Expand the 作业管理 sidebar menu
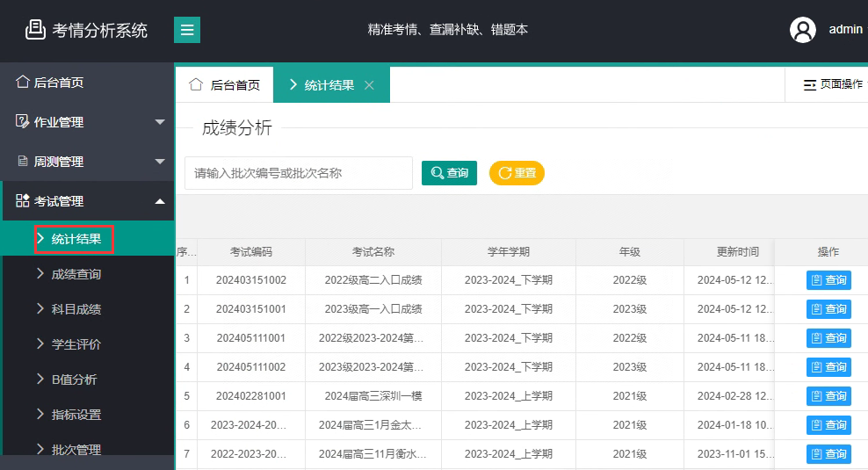Image resolution: width=868 pixels, height=470 pixels. [159, 122]
